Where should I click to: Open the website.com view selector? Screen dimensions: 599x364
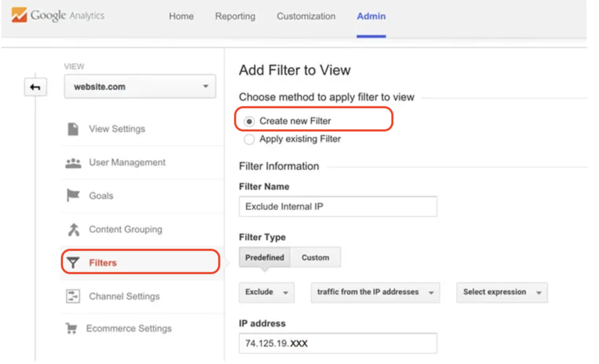click(x=140, y=86)
